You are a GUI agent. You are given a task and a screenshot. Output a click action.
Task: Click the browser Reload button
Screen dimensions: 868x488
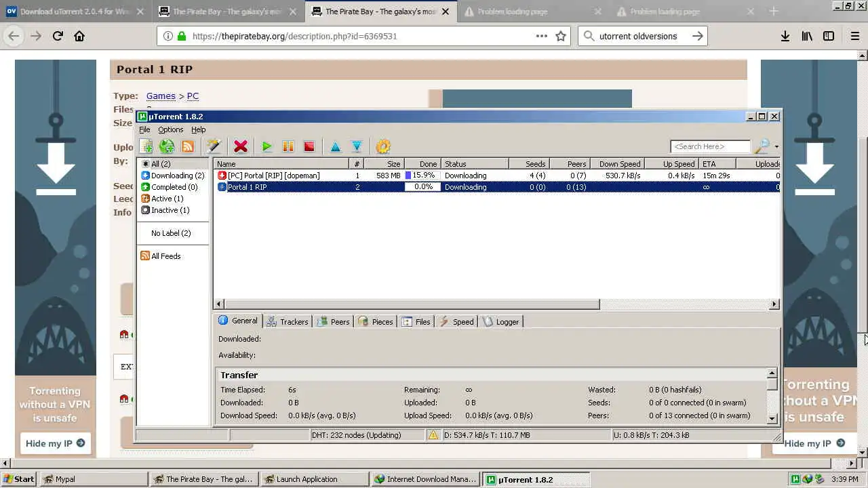click(x=58, y=36)
